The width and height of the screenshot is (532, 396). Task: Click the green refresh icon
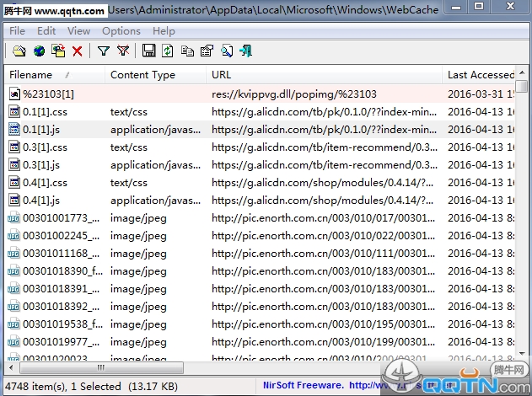168,51
